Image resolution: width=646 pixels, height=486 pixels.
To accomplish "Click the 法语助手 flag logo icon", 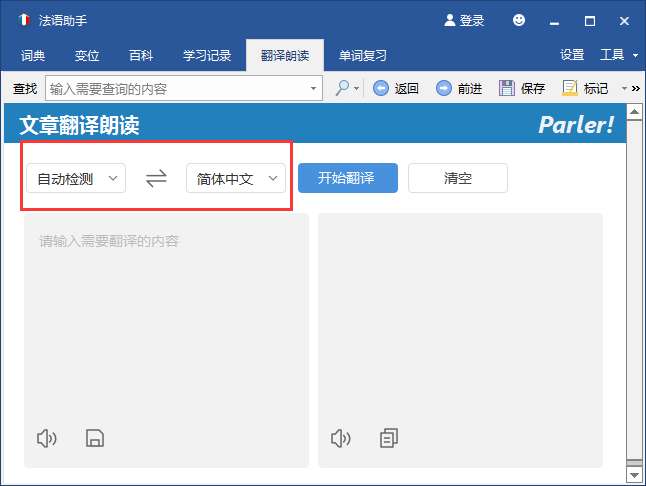I will (x=24, y=20).
